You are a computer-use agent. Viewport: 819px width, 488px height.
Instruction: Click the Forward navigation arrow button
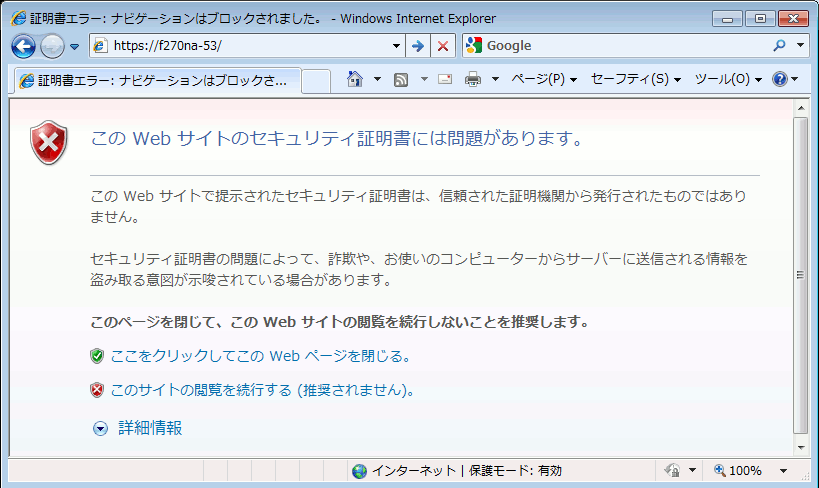coord(52,46)
